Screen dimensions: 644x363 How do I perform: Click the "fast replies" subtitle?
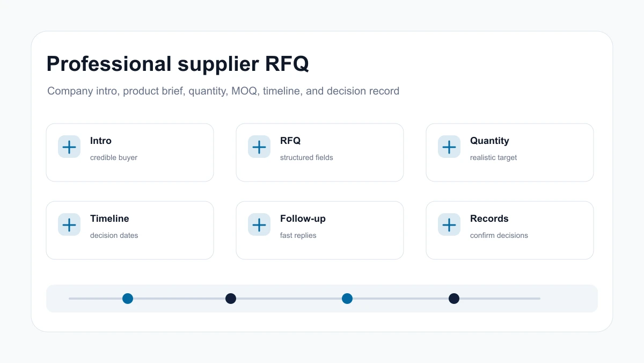pos(298,236)
